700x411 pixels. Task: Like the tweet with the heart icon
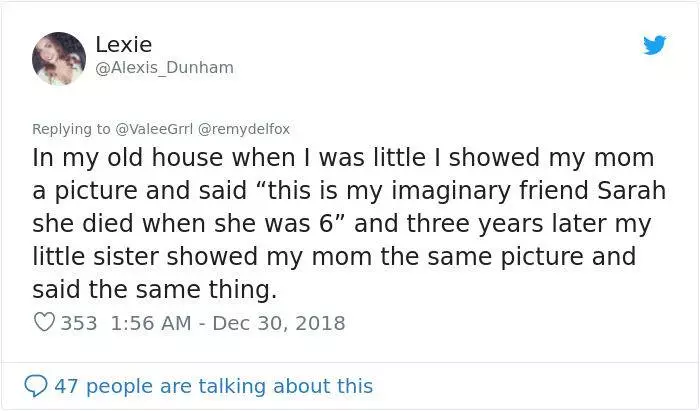pos(44,322)
